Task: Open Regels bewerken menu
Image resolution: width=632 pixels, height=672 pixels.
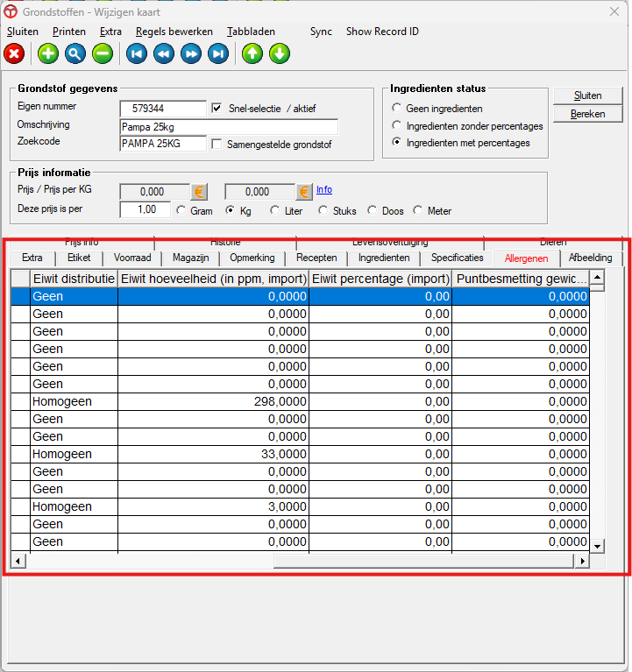Action: click(x=174, y=32)
